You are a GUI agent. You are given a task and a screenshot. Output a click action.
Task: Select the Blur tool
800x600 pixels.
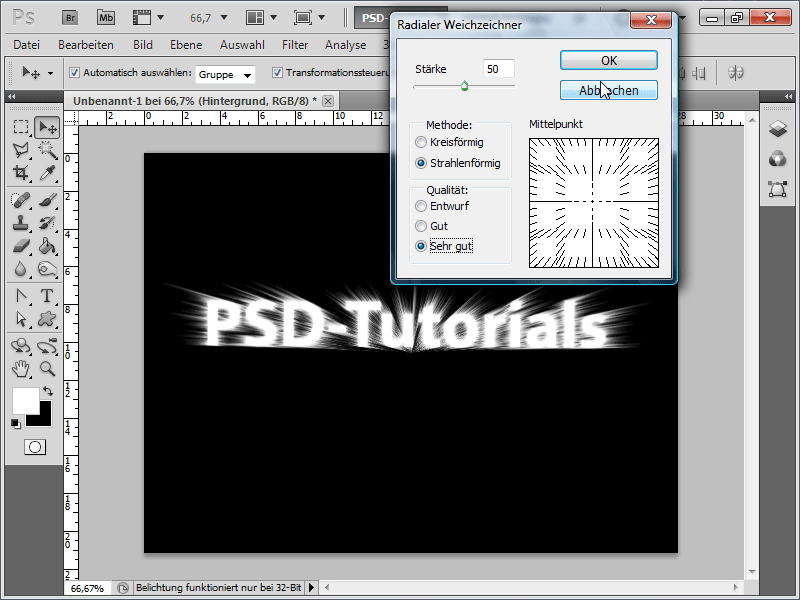pos(21,268)
